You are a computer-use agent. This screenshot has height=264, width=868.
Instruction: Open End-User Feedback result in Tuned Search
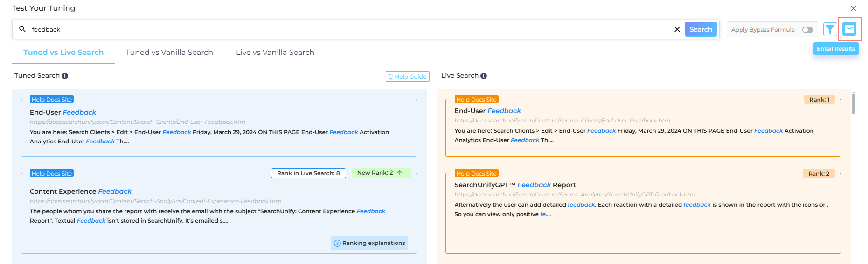pos(63,112)
